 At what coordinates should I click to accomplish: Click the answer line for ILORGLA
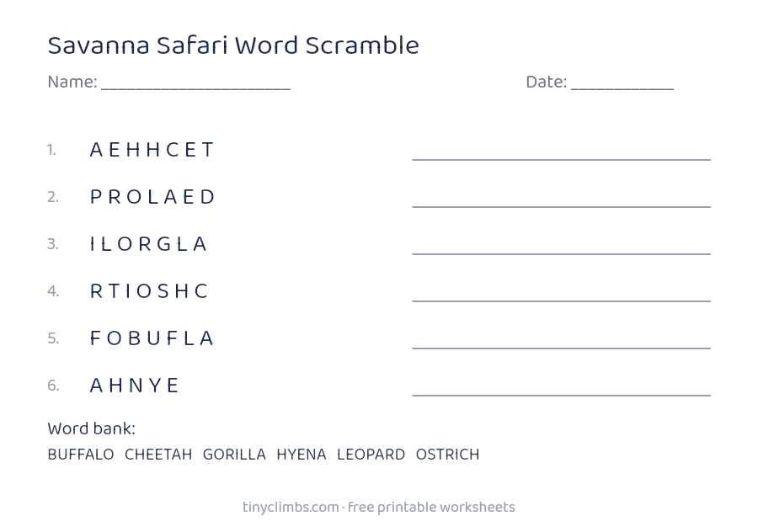561,253
